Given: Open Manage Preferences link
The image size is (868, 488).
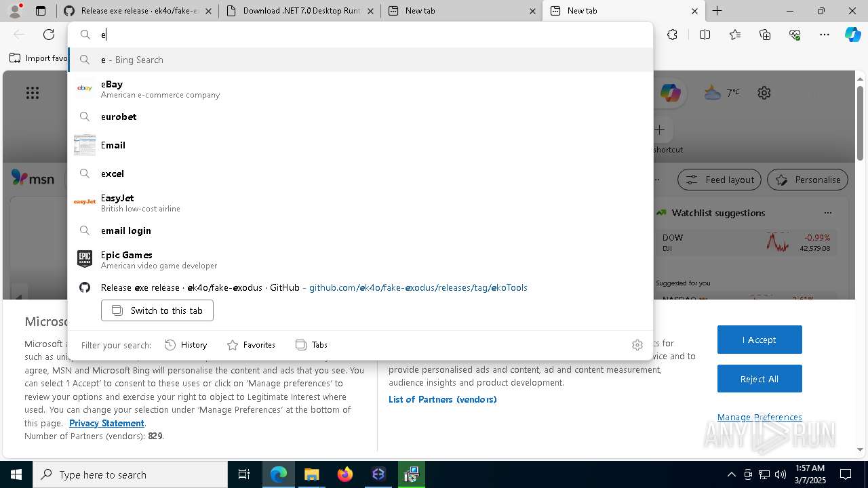Looking at the screenshot, I should pos(759,417).
